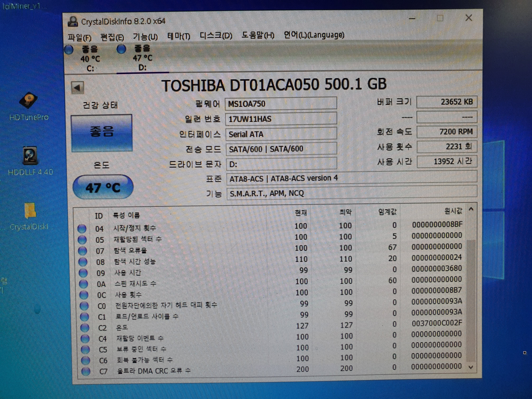The width and height of the screenshot is (532, 399).
Task: Click the blue health indicator for drive C:
Action: click(69, 49)
